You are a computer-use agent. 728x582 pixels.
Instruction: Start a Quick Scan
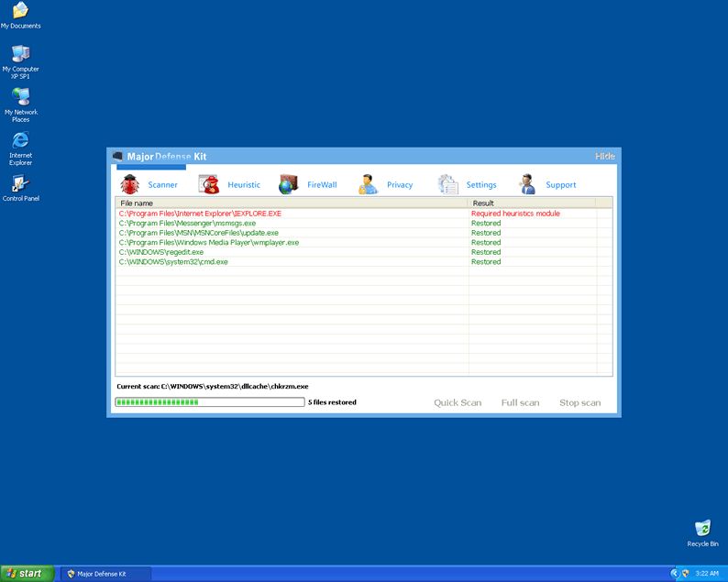pyautogui.click(x=458, y=402)
